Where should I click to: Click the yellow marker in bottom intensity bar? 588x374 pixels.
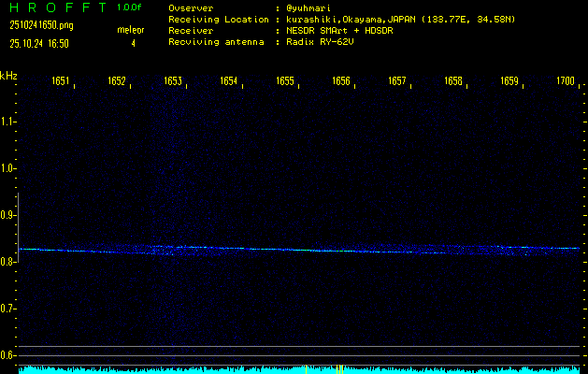pos(338,368)
